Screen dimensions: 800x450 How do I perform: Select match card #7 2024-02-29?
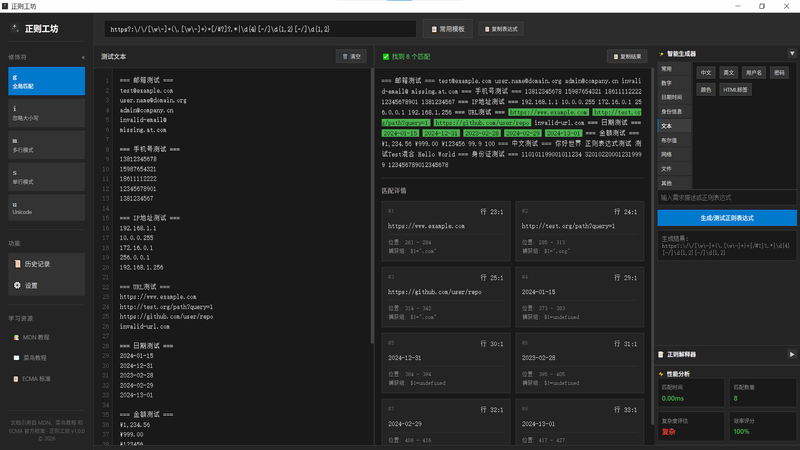[x=446, y=422]
